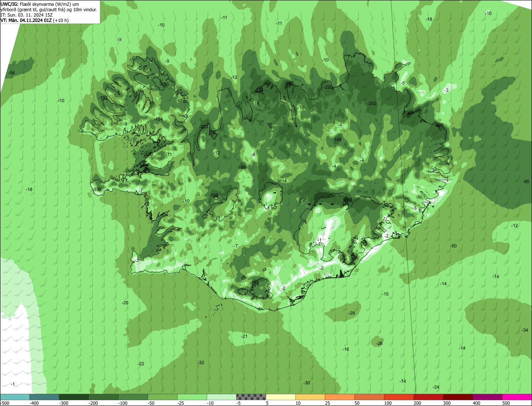Click the legend swatch between -100 and -50
The image size is (532, 406).
[133, 397]
